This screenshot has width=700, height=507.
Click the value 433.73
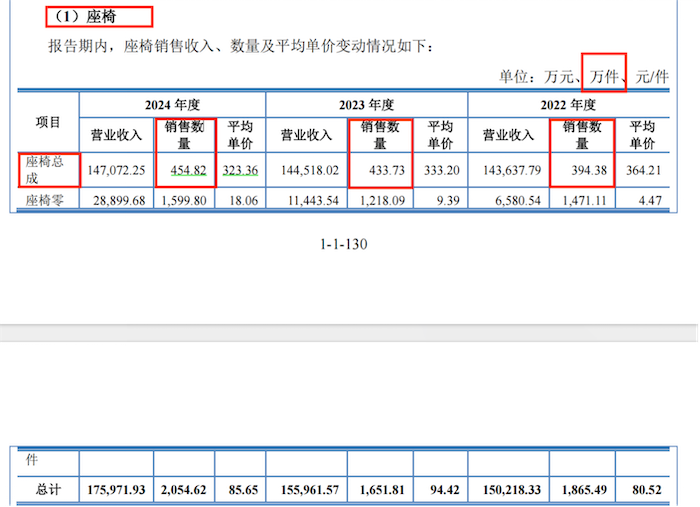pos(387,170)
